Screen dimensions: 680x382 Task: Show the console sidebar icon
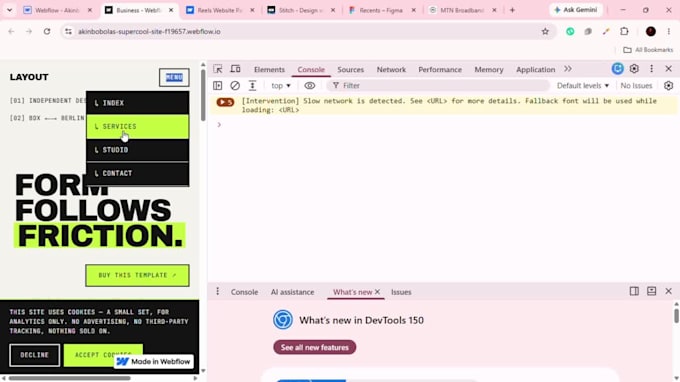218,85
